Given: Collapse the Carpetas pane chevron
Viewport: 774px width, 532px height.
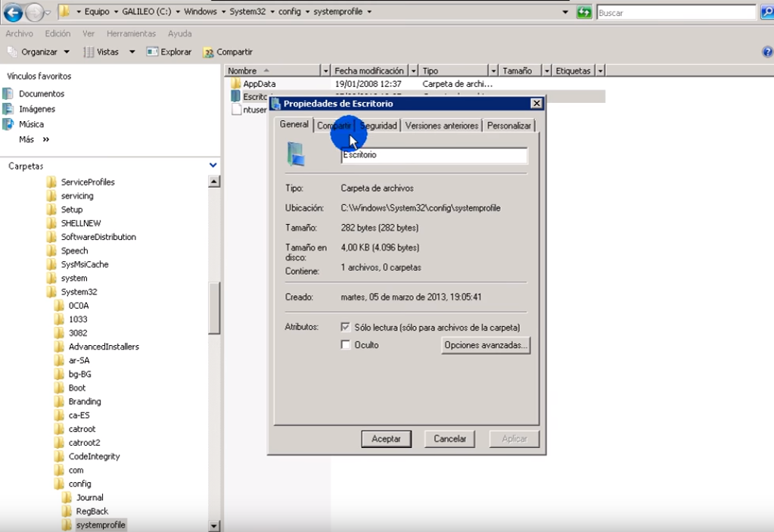Looking at the screenshot, I should pos(213,165).
